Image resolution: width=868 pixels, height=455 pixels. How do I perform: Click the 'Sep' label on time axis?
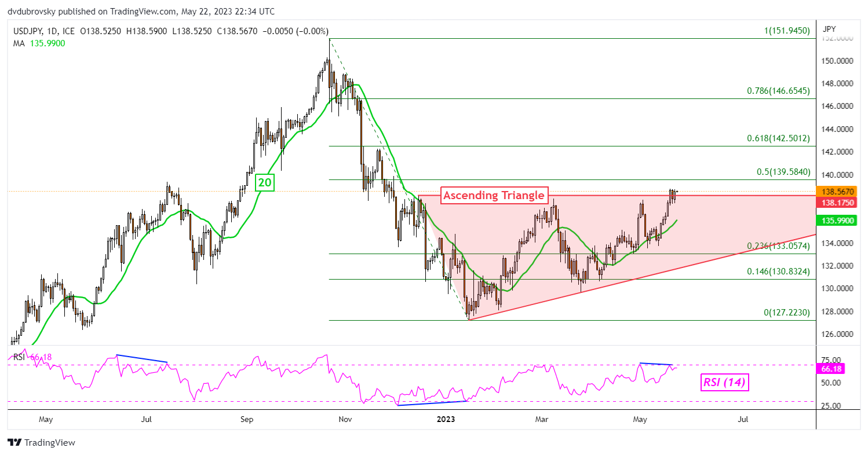click(x=247, y=418)
